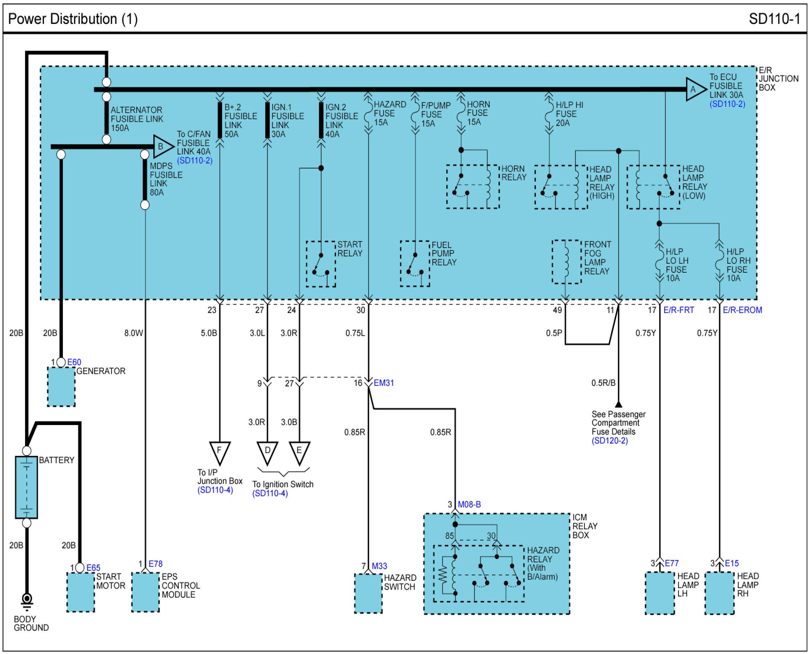
Task: Select the EM31 connector label
Action: (x=383, y=383)
